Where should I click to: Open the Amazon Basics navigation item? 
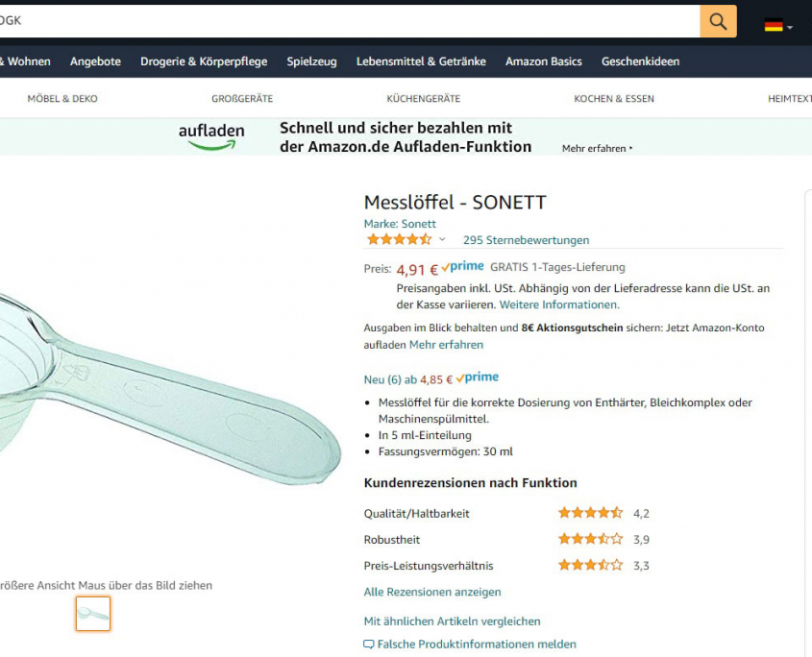544,61
